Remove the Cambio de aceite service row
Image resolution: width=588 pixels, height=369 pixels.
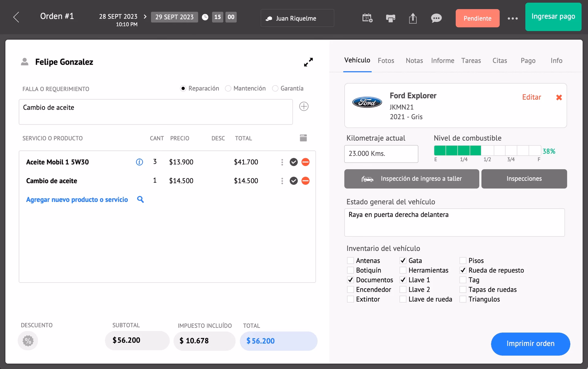click(x=305, y=181)
